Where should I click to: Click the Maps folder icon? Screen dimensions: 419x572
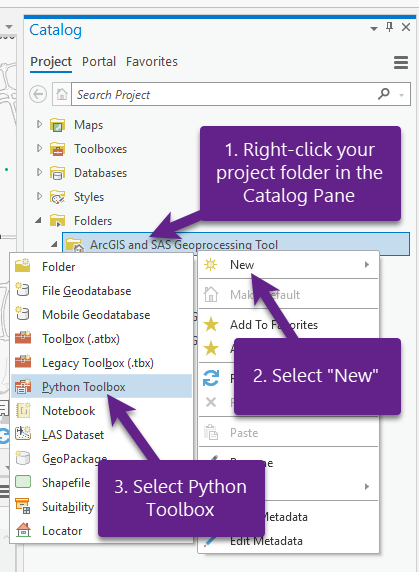click(57, 125)
